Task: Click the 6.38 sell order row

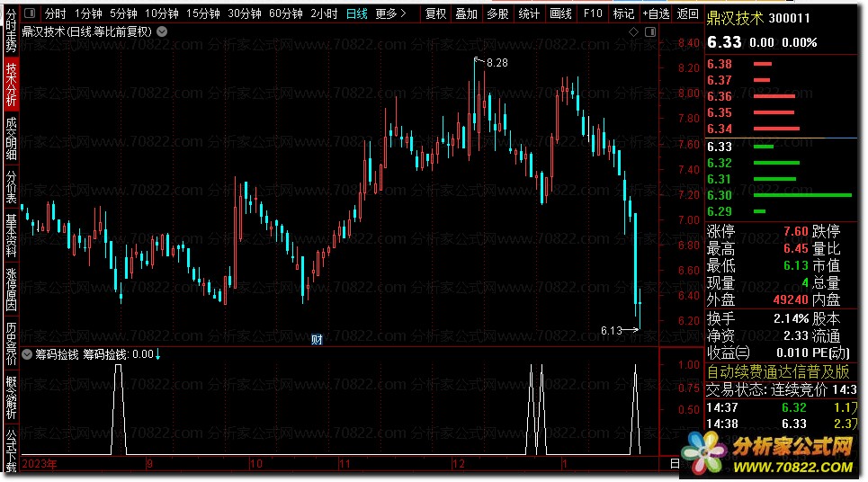Action: tap(782, 64)
